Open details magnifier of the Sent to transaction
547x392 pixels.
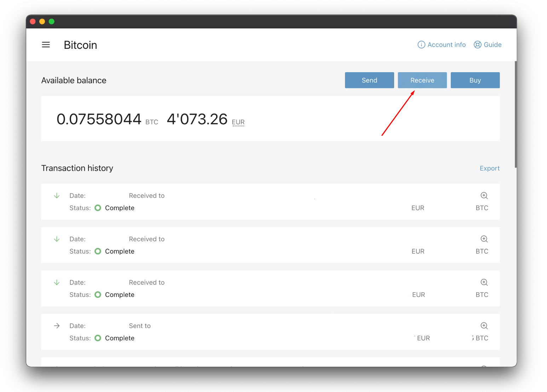point(484,326)
